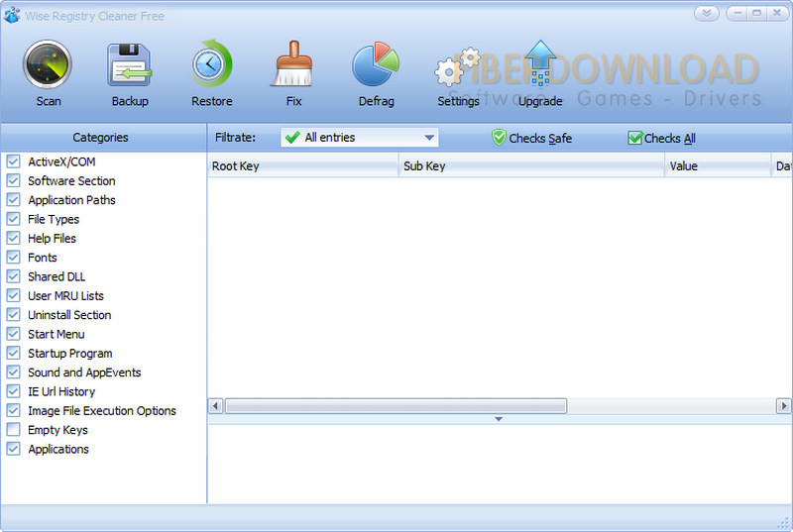Toggle Sound and AppEvents checkbox
793x532 pixels.
click(13, 372)
